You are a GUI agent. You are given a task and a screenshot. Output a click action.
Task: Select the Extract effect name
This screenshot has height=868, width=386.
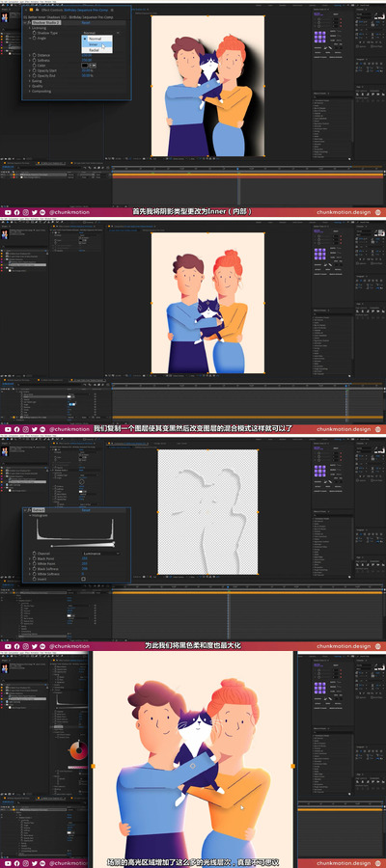(x=39, y=510)
